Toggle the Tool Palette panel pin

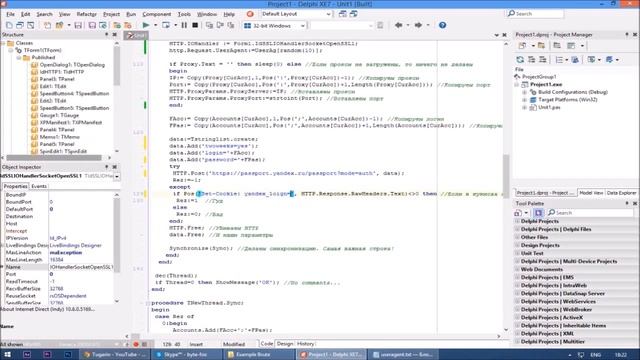tap(627, 203)
